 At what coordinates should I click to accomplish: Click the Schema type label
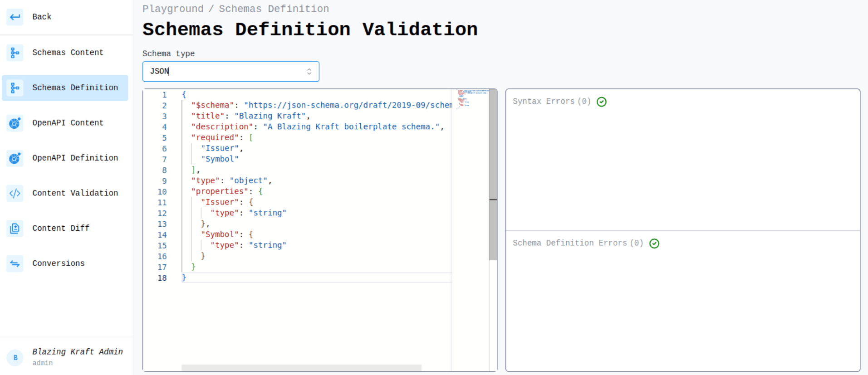tap(168, 54)
